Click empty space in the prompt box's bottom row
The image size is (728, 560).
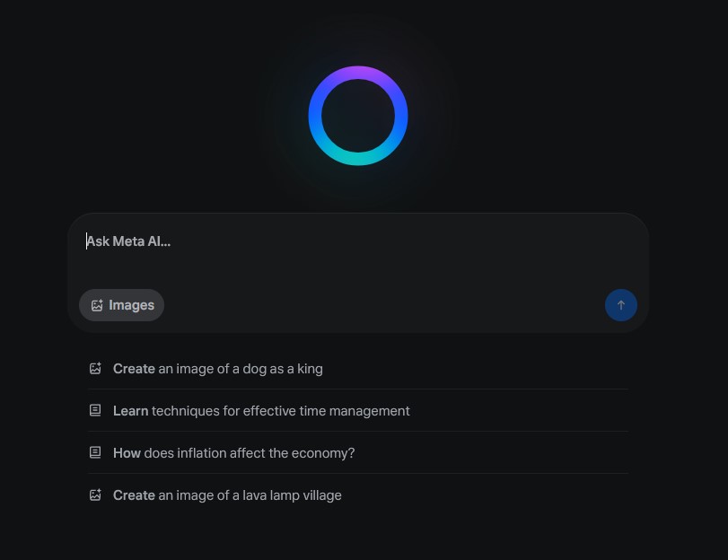377,305
